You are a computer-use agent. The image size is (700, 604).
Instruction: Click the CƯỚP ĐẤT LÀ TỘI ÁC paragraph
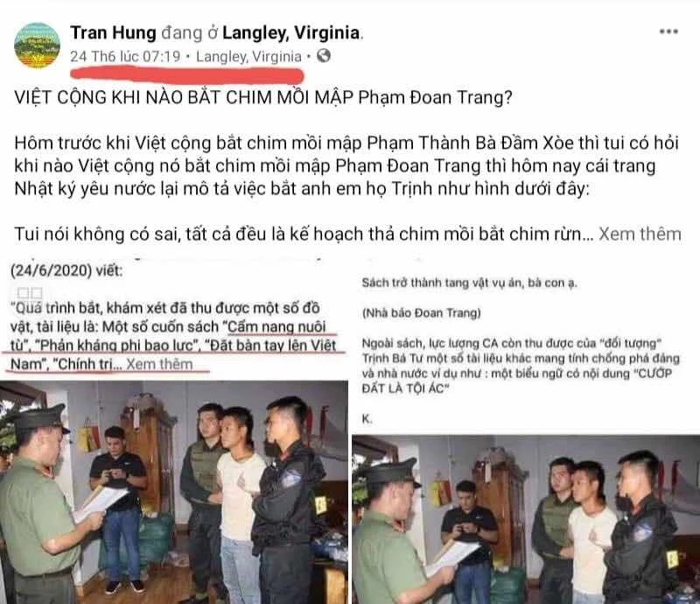coord(521,366)
